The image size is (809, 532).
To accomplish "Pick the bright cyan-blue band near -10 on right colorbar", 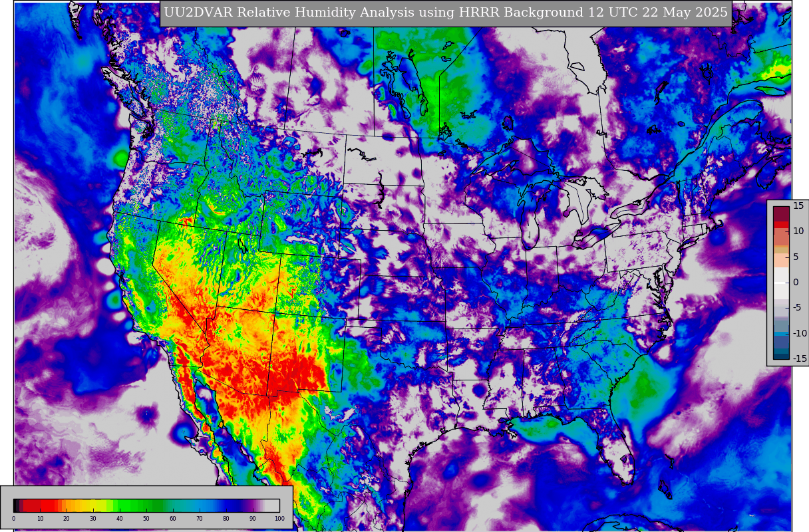I will pos(781,334).
